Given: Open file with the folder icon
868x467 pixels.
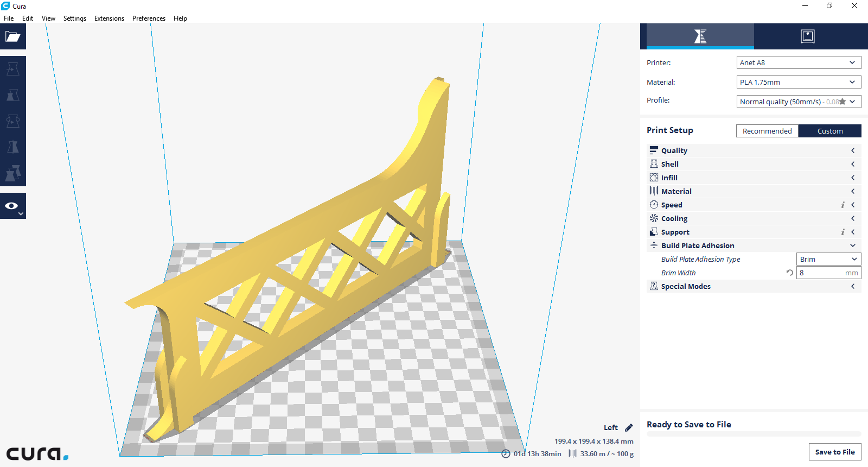Looking at the screenshot, I should pyautogui.click(x=13, y=36).
